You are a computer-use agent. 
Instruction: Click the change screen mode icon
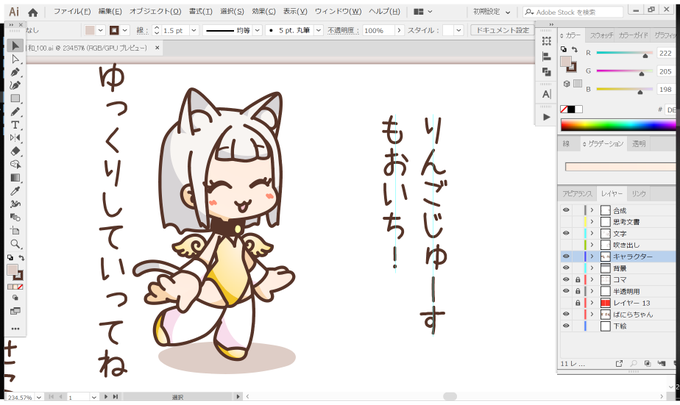(15, 311)
